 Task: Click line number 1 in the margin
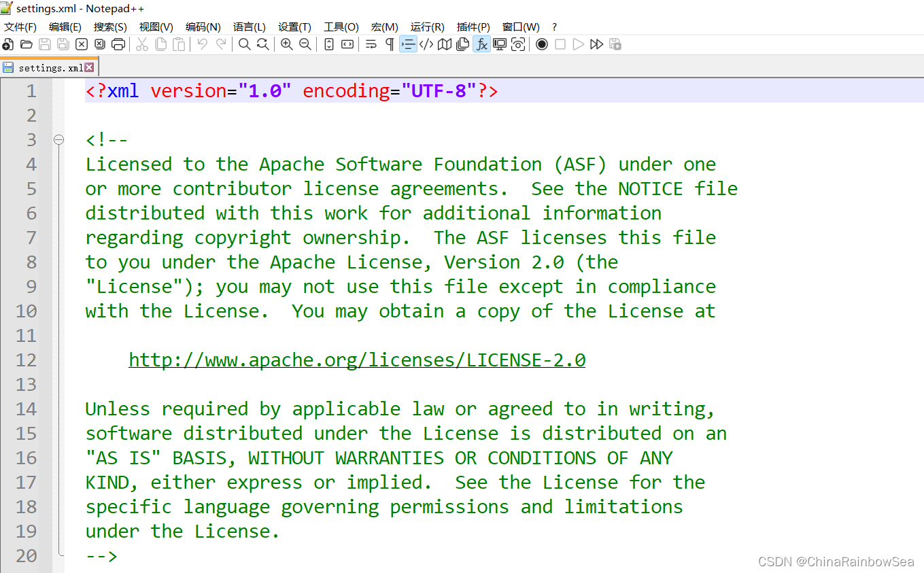pos(31,91)
